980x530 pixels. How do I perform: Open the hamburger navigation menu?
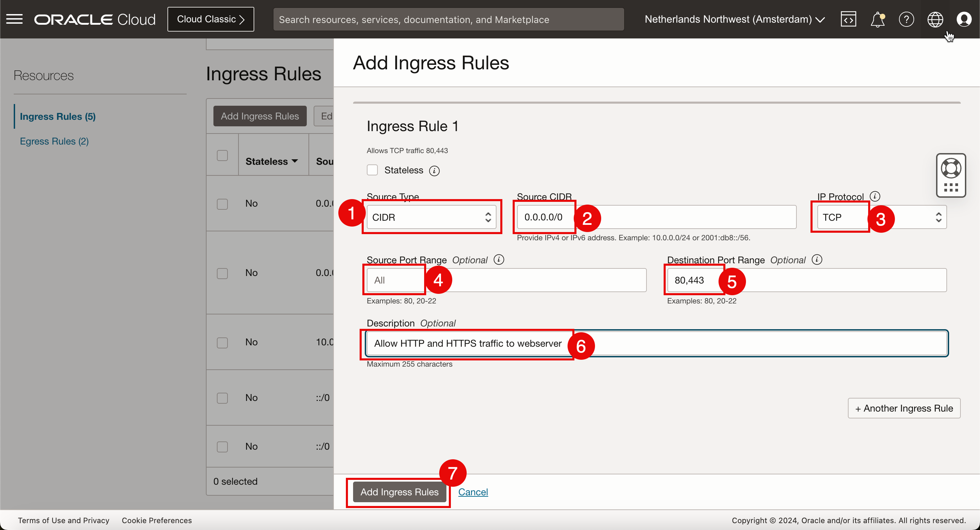click(14, 19)
